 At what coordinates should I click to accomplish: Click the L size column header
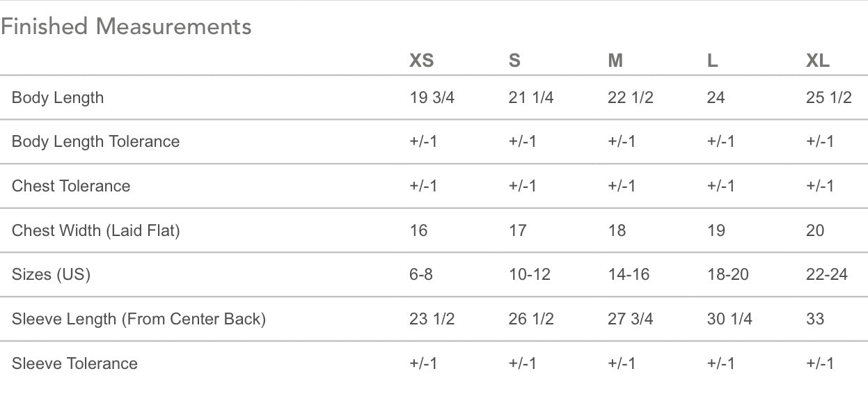click(x=712, y=61)
